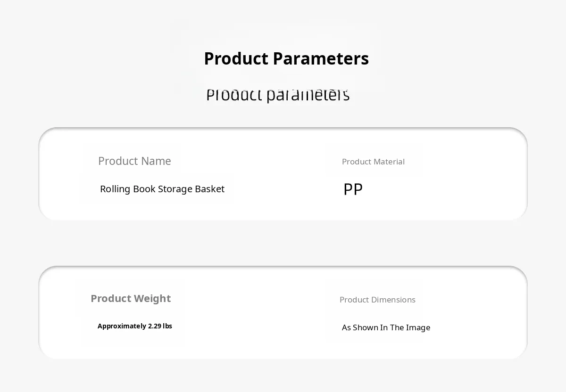Screen dimensions: 566x392
Task: Click the Product Material label
Action: tap(373, 162)
